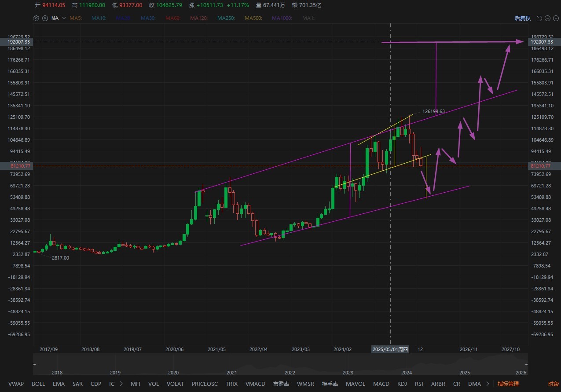This screenshot has width=561, height=392.
Task: Expand the MA indicator dropdown arrow
Action: pos(64,18)
